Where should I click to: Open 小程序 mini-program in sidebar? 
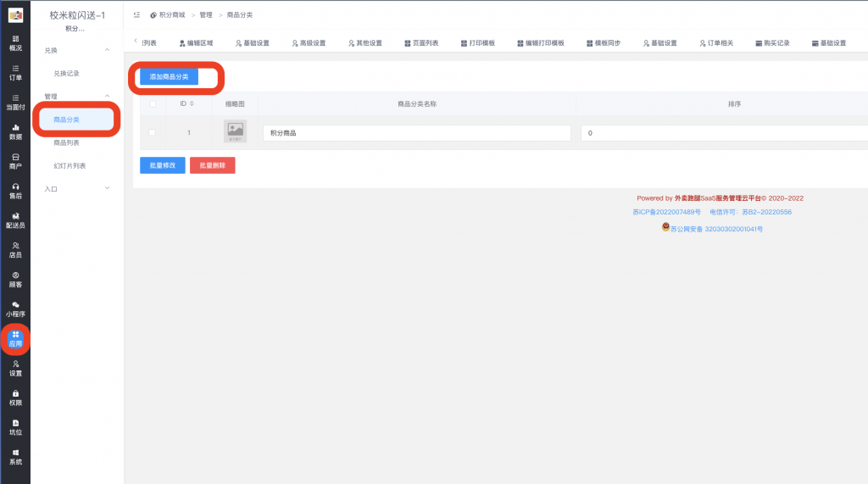tap(15, 309)
